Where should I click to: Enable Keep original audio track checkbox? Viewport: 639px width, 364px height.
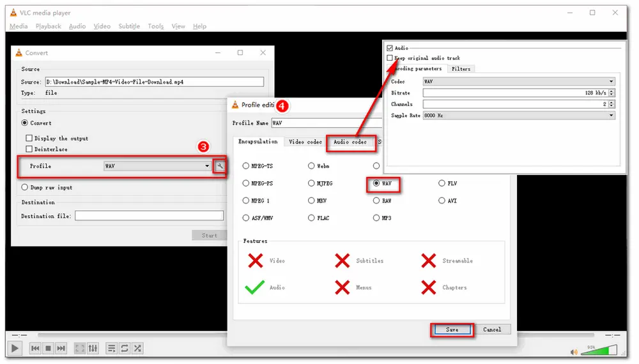pos(390,58)
